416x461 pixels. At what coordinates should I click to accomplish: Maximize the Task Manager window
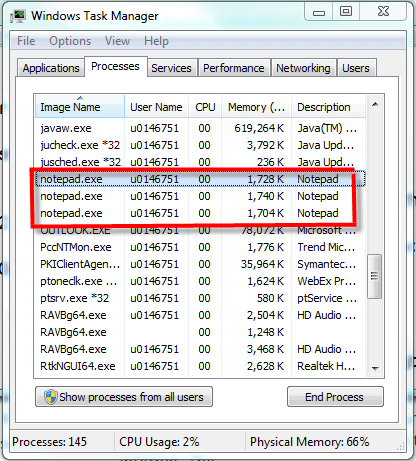pos(346,12)
